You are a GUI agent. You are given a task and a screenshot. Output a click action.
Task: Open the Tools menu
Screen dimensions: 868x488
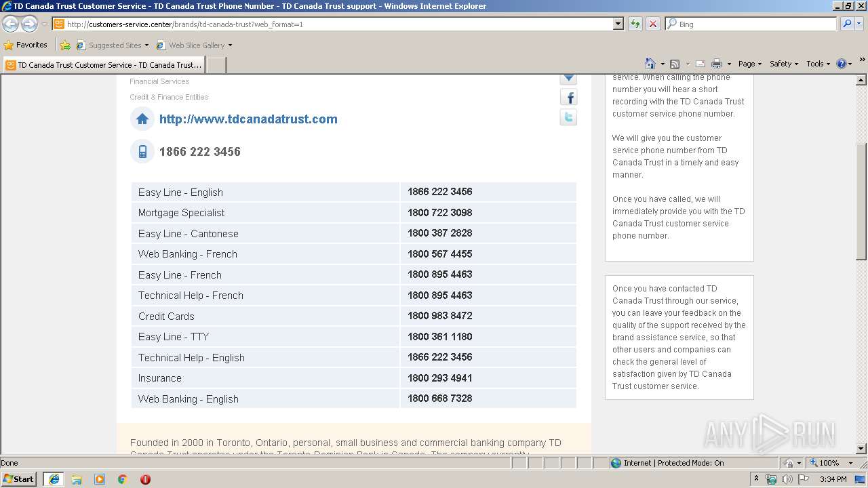[818, 64]
